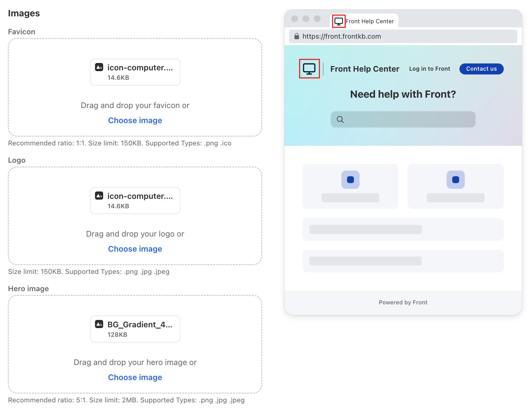
Task: Click the magnifier icon in the preview search bar
Action: point(340,119)
